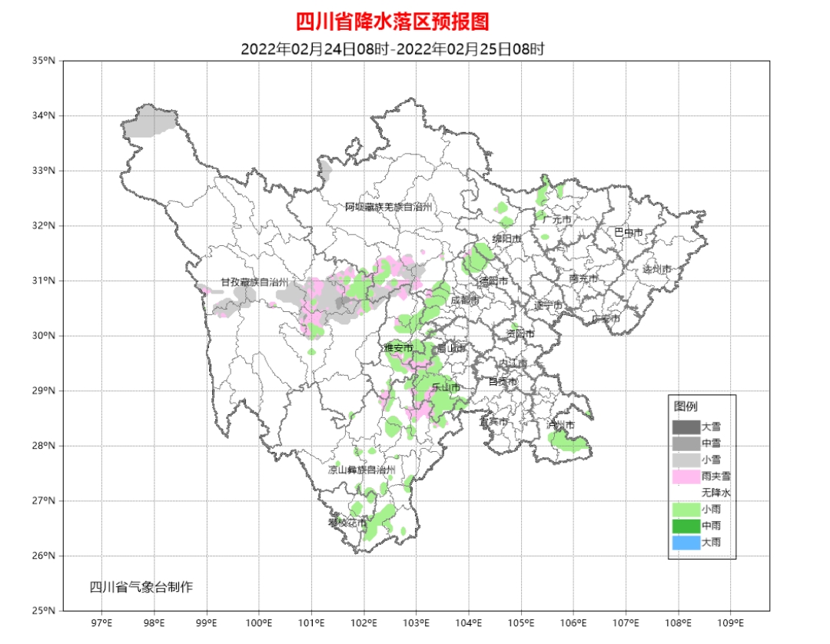This screenshot has height=644, width=830.
Task: Click the 图例 legend heading
Action: click(x=686, y=407)
